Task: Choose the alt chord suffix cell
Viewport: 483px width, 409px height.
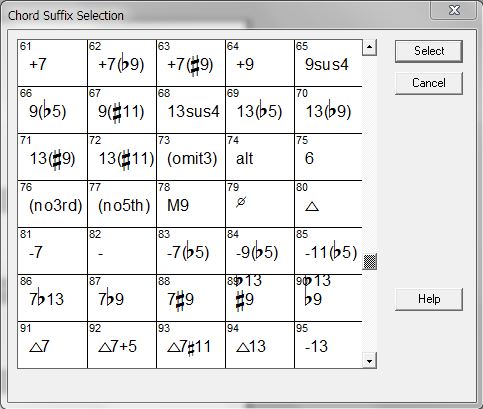Action: tap(260, 157)
